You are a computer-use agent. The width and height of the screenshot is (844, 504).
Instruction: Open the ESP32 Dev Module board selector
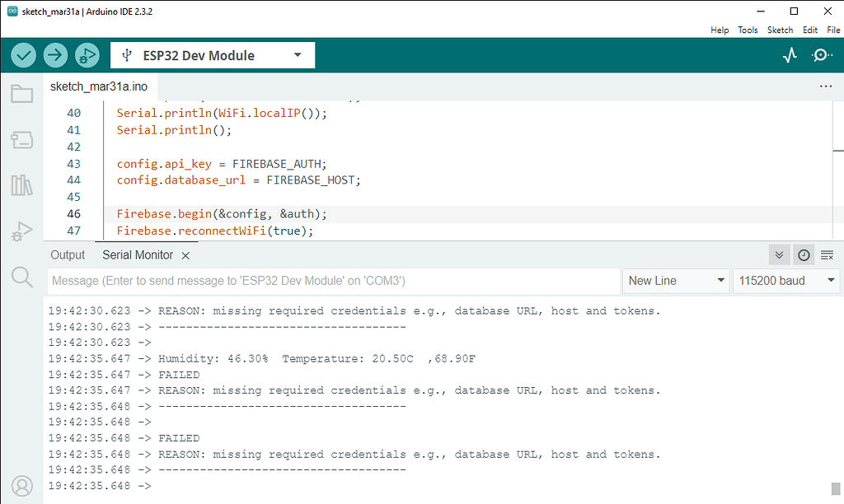point(213,55)
